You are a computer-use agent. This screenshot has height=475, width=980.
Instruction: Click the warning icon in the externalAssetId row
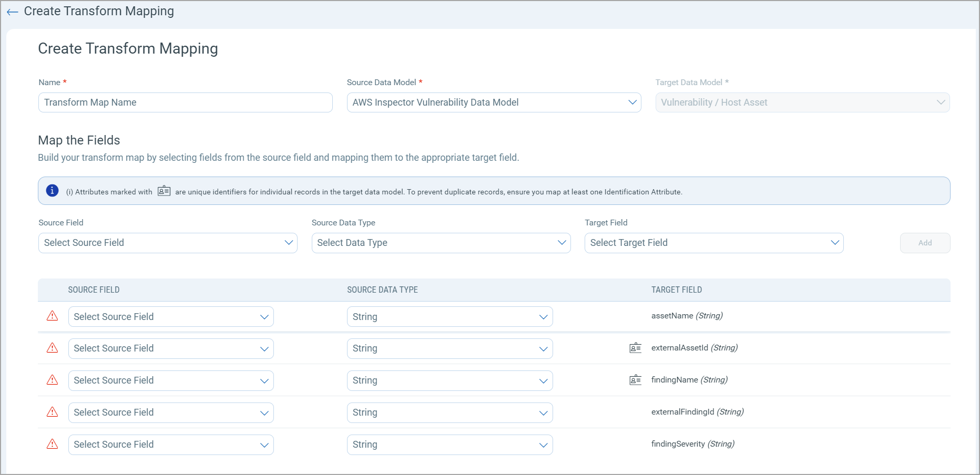pyautogui.click(x=53, y=348)
